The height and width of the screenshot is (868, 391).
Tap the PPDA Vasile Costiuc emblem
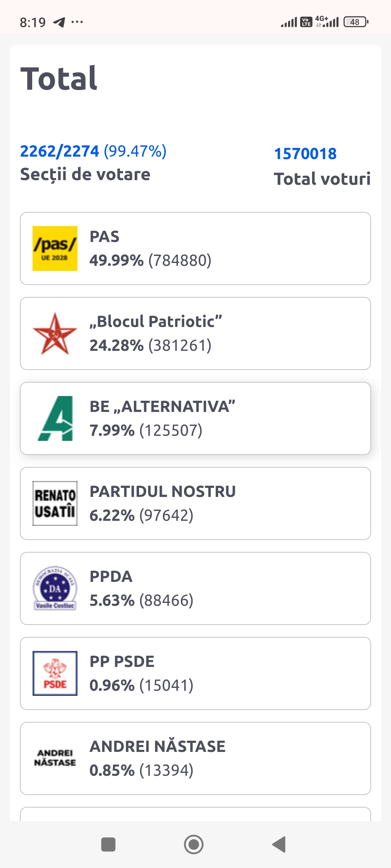pos(55,588)
